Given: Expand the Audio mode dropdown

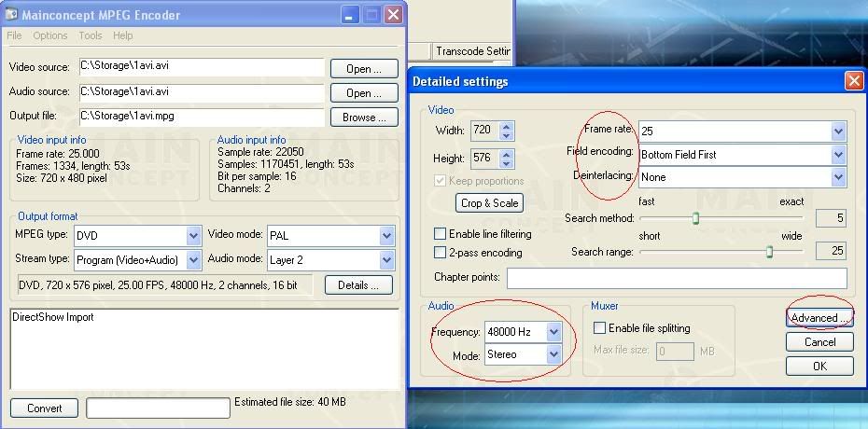Looking at the screenshot, I should 387,260.
